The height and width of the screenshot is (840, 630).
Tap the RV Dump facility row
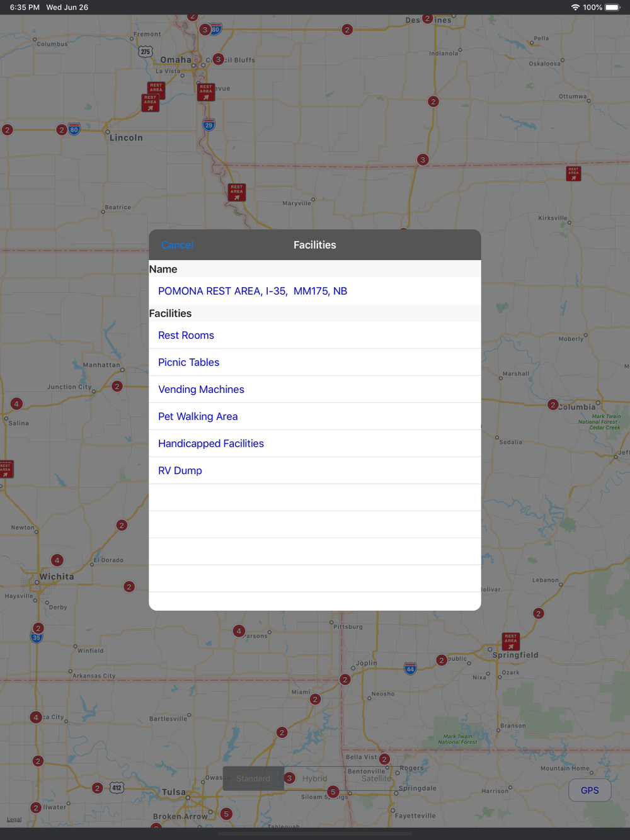[x=315, y=470]
